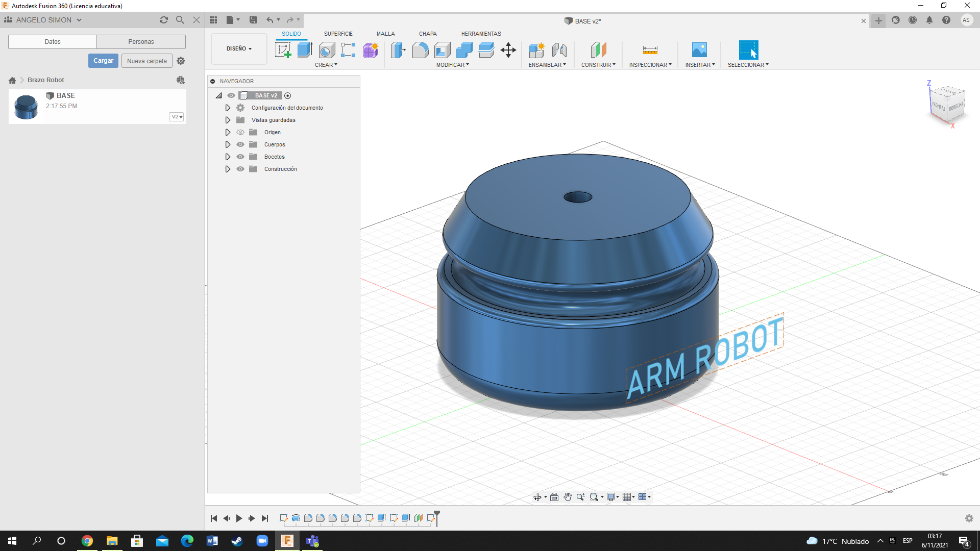Image resolution: width=980 pixels, height=551 pixels.
Task: Select the Zoom tool
Action: tap(581, 497)
